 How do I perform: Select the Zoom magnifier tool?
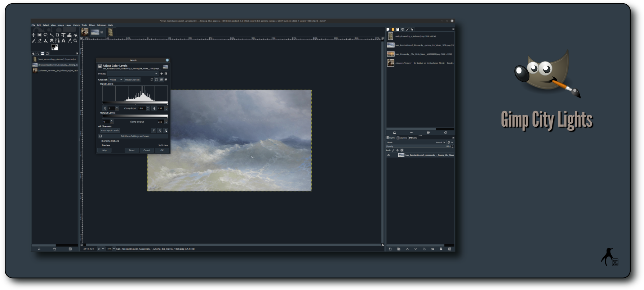(75, 41)
